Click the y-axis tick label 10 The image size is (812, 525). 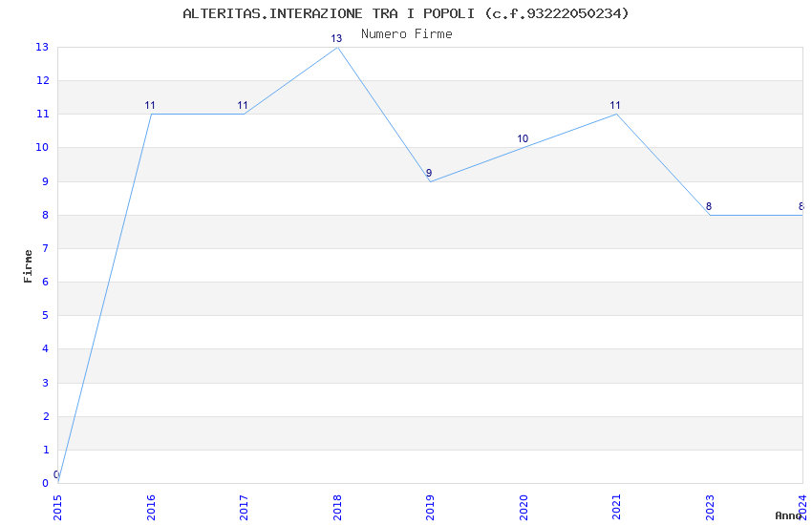coord(42,147)
